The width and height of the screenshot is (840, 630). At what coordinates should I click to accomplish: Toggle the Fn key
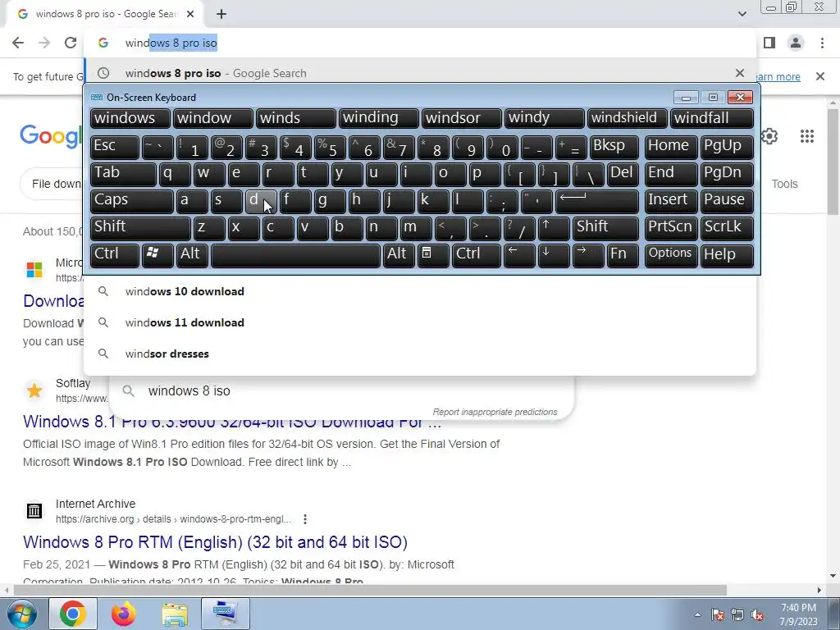pyautogui.click(x=623, y=255)
